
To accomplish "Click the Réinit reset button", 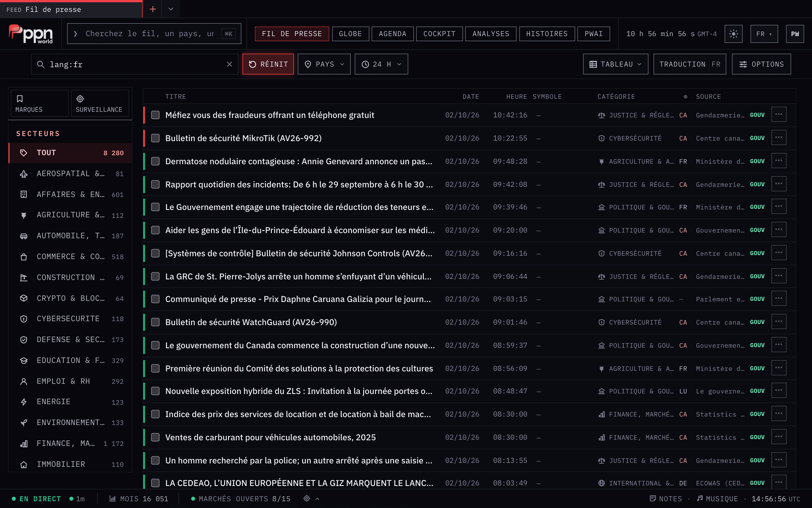I will point(268,64).
